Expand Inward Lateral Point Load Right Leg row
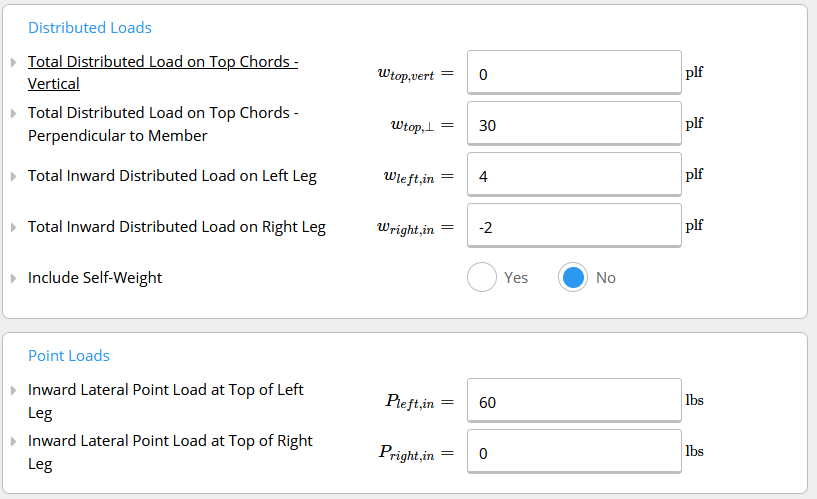This screenshot has width=817, height=499. [x=13, y=442]
